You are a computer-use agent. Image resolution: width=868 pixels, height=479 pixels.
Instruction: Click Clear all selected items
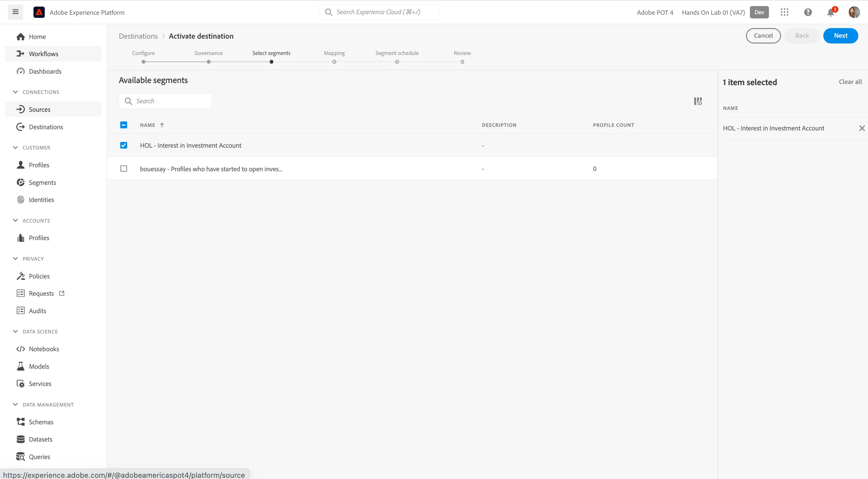click(850, 82)
